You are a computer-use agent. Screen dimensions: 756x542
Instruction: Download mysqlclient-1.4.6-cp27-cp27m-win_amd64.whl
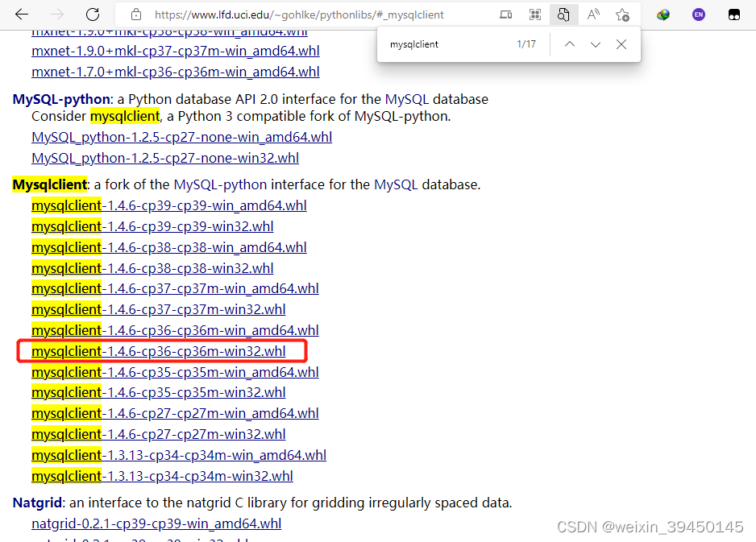(175, 413)
